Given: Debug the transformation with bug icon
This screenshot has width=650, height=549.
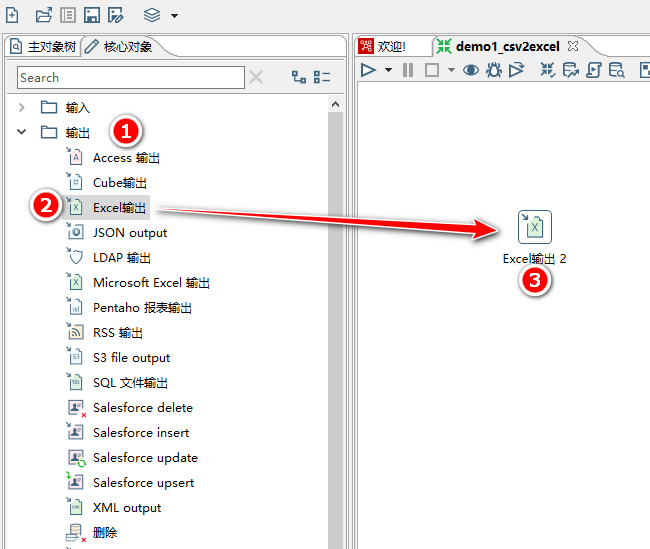Looking at the screenshot, I should coord(493,70).
